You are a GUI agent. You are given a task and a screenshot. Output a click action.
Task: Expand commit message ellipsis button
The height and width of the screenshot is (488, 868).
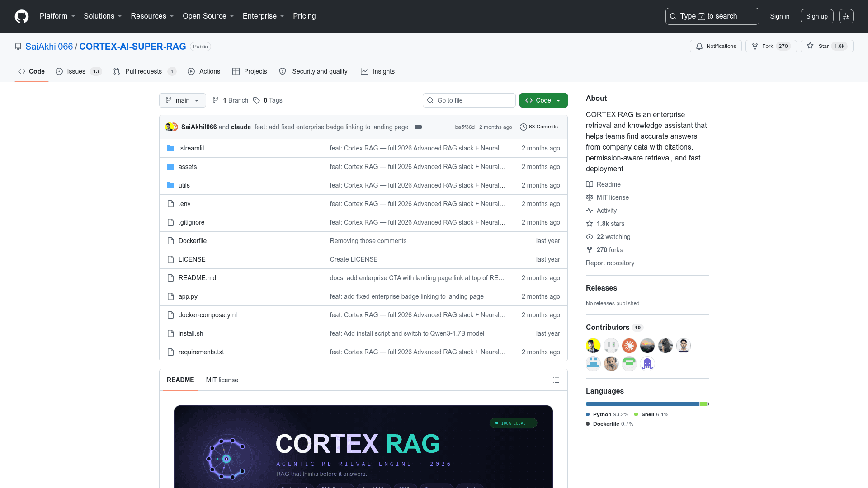tap(418, 127)
